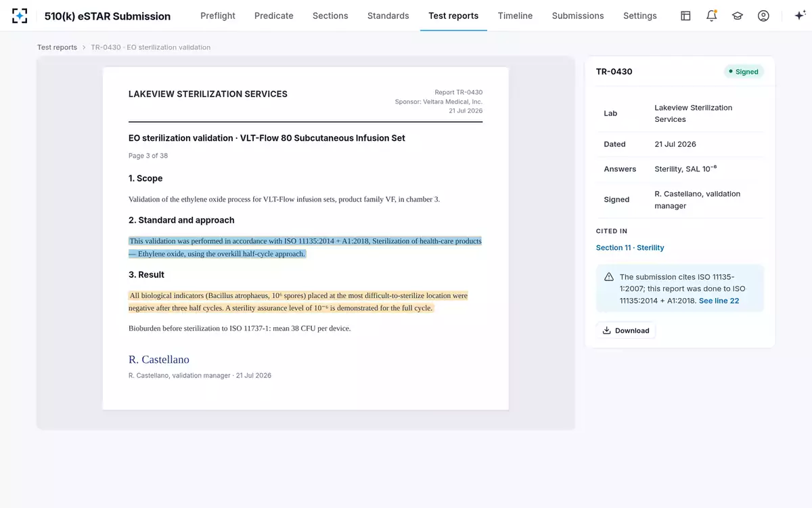Click the signature line caption under R. Castellano
Viewport: 812px width, 508px height.
click(200, 375)
